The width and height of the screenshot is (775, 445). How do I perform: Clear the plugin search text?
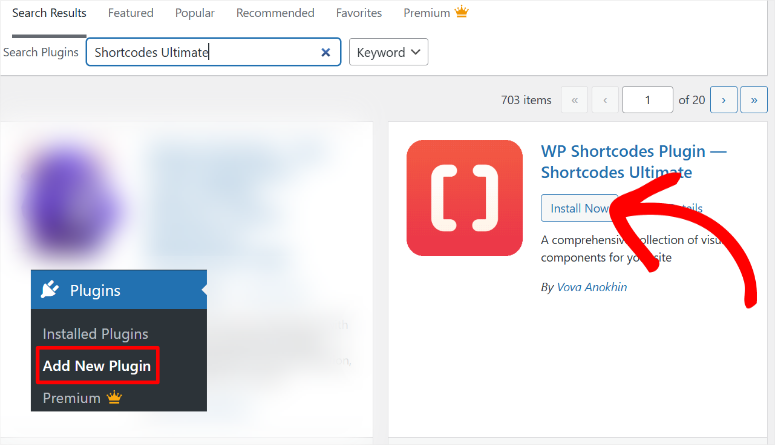point(326,52)
